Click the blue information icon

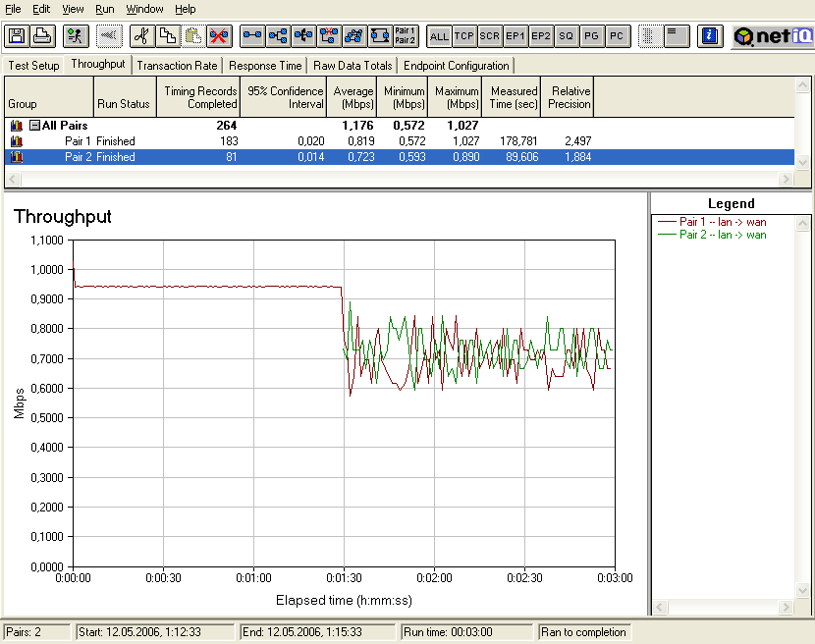[710, 36]
